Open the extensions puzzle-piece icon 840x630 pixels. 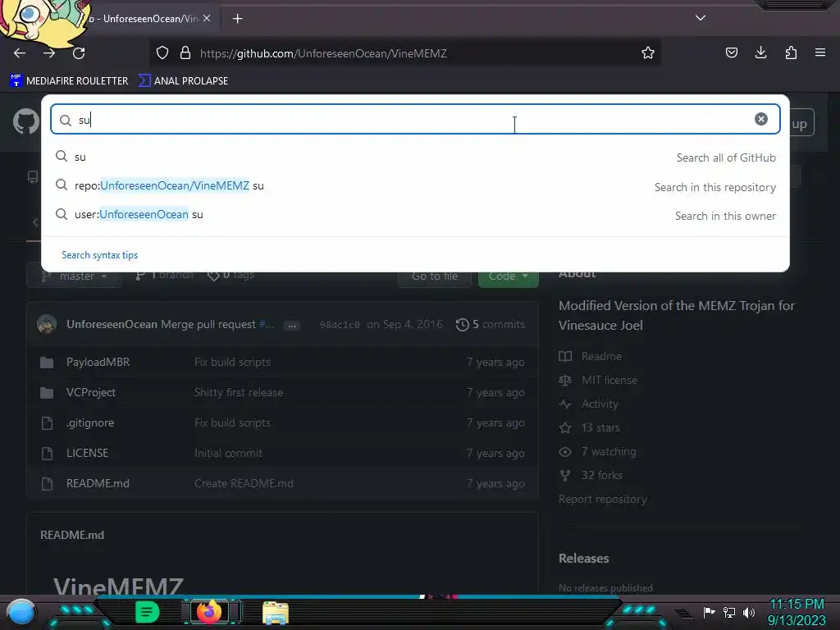click(791, 52)
